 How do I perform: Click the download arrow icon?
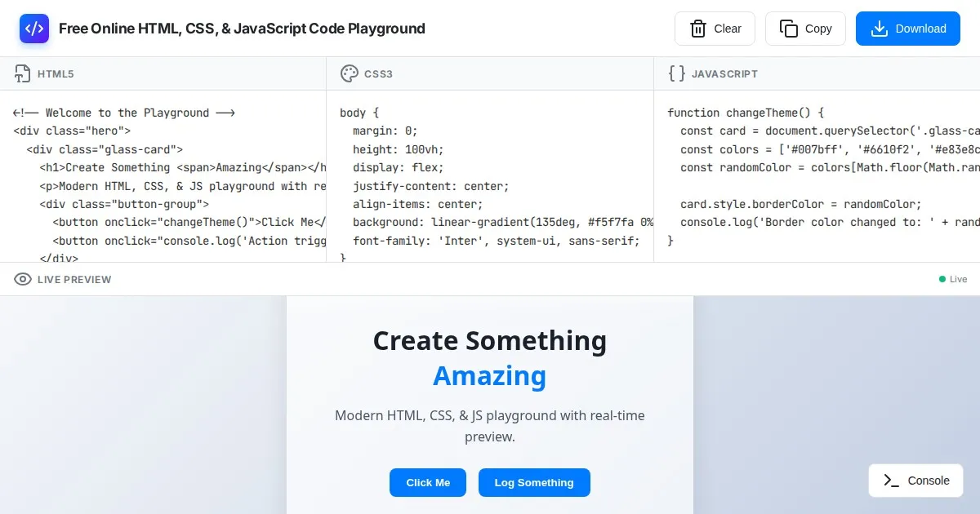(879, 29)
